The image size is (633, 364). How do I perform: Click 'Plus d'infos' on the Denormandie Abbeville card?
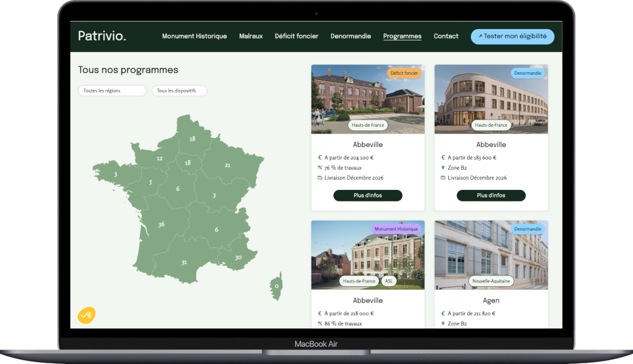[x=491, y=196]
